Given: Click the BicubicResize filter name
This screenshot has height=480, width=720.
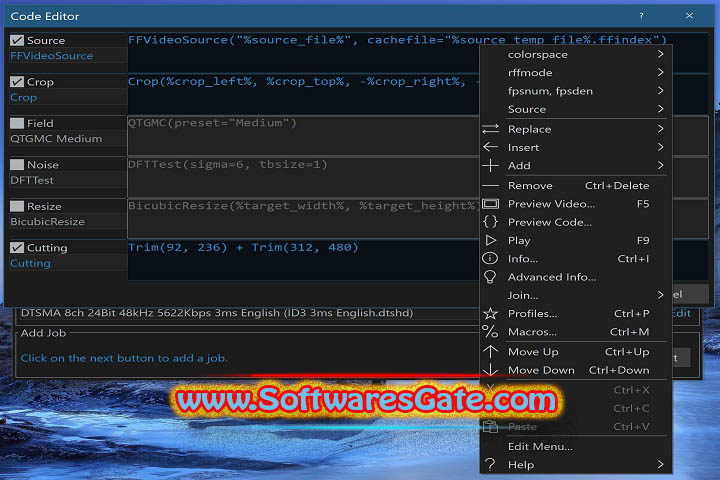Looking at the screenshot, I should [47, 222].
